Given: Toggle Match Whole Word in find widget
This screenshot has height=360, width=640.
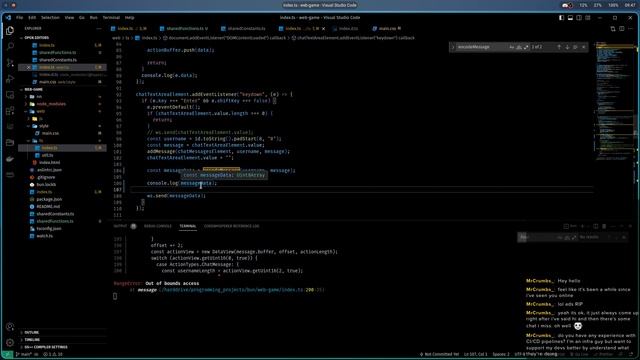Looking at the screenshot, I should 519,47.
